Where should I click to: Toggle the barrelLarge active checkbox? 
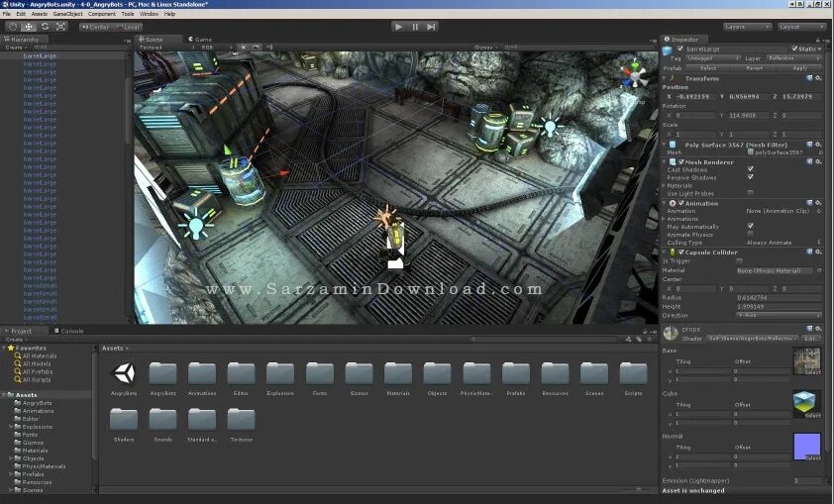(x=680, y=49)
